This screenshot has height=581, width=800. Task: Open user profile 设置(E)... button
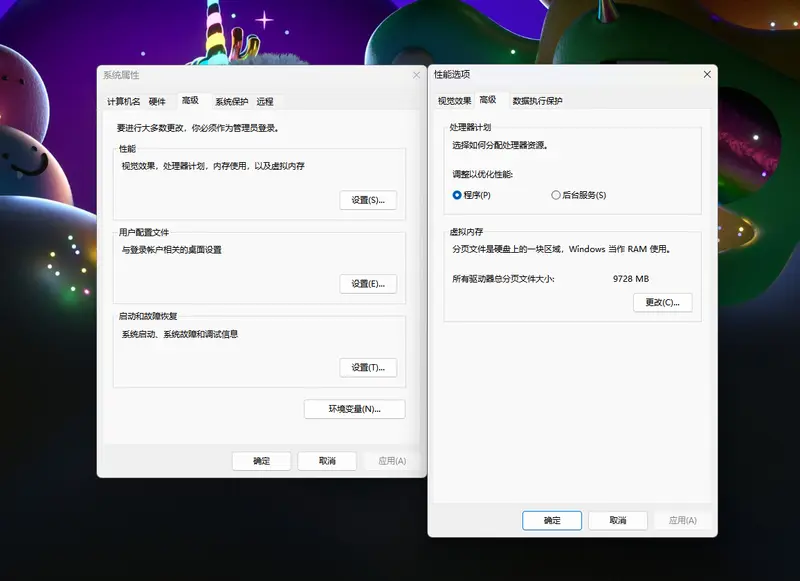click(x=368, y=284)
